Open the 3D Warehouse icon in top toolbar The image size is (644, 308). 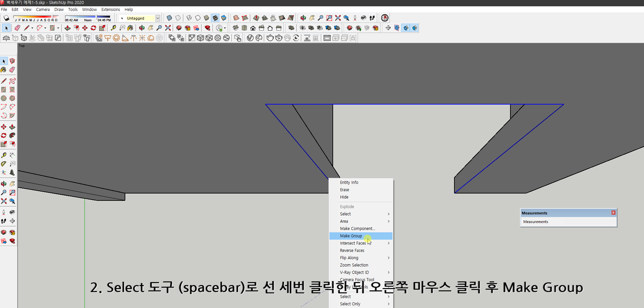[179, 28]
